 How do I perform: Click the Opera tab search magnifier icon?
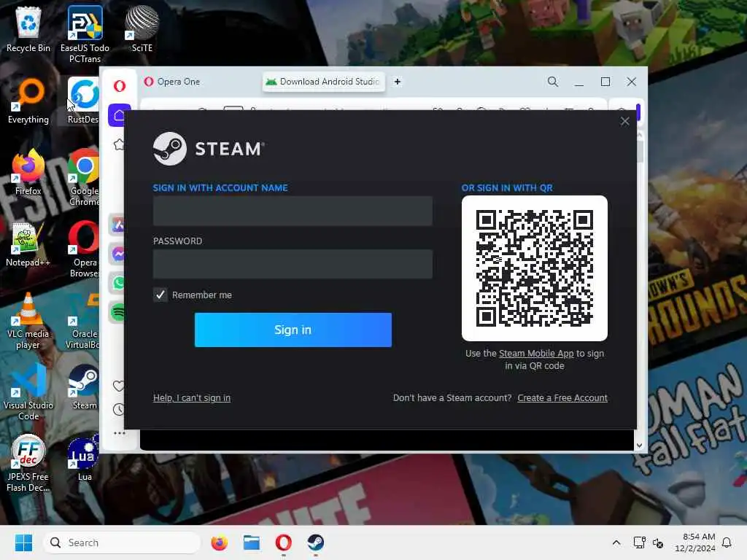coord(552,82)
